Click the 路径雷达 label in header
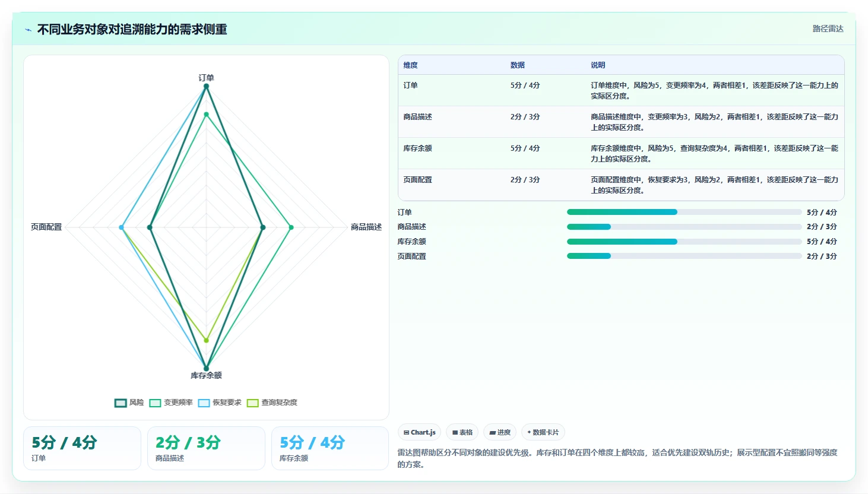This screenshot has width=868, height=494. pos(828,28)
